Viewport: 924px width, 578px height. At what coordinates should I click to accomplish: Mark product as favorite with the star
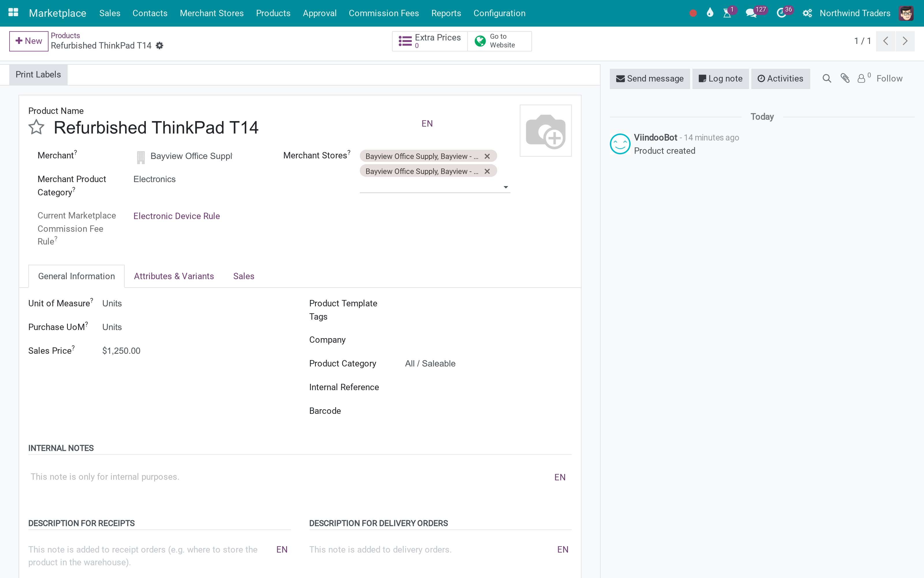tap(36, 127)
